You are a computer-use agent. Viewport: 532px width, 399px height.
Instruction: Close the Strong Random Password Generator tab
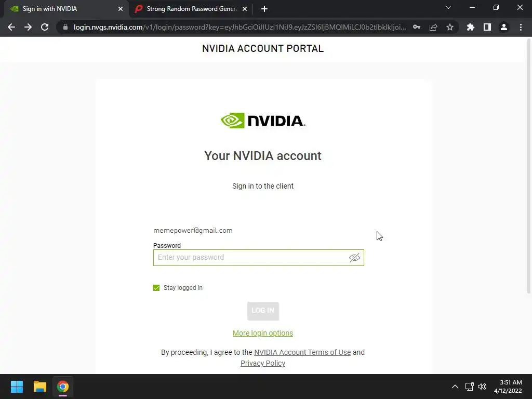click(x=245, y=9)
